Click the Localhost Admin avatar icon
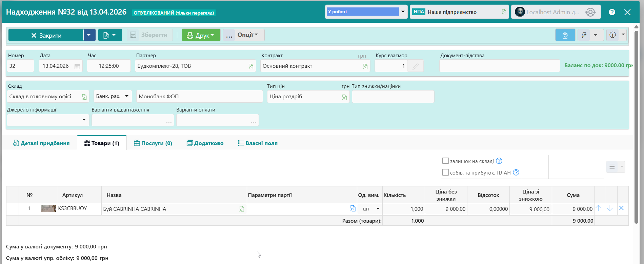Viewport: 644px width, 264px height. point(520,12)
